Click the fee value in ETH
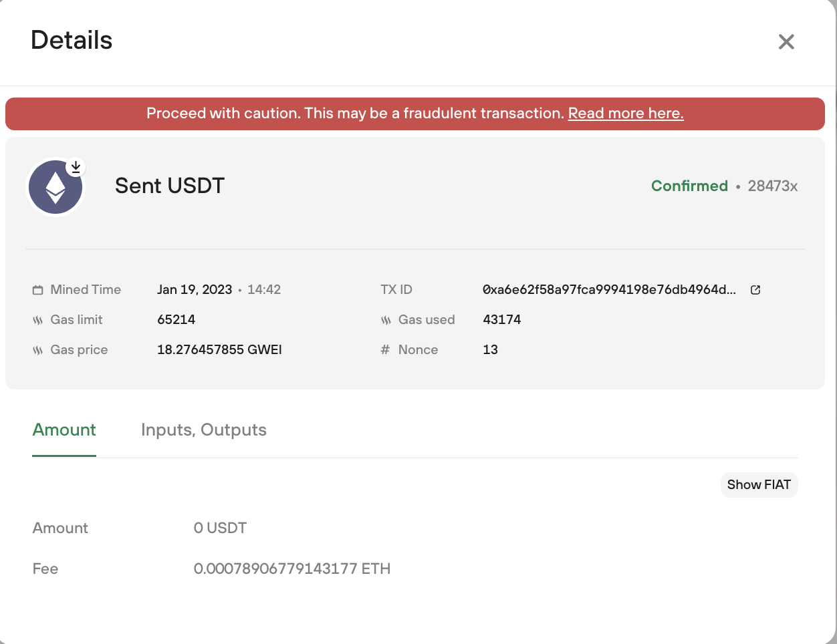 (x=292, y=569)
